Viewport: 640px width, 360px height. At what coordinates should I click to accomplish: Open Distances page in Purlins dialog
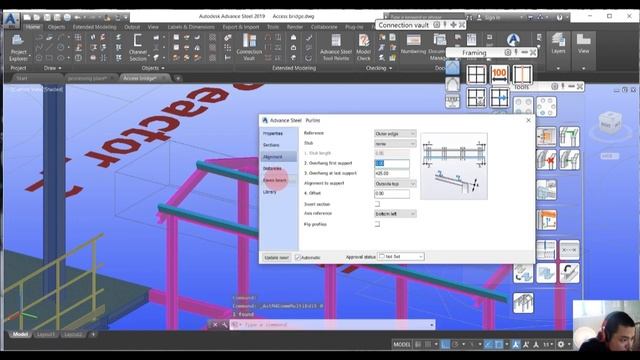pos(272,168)
